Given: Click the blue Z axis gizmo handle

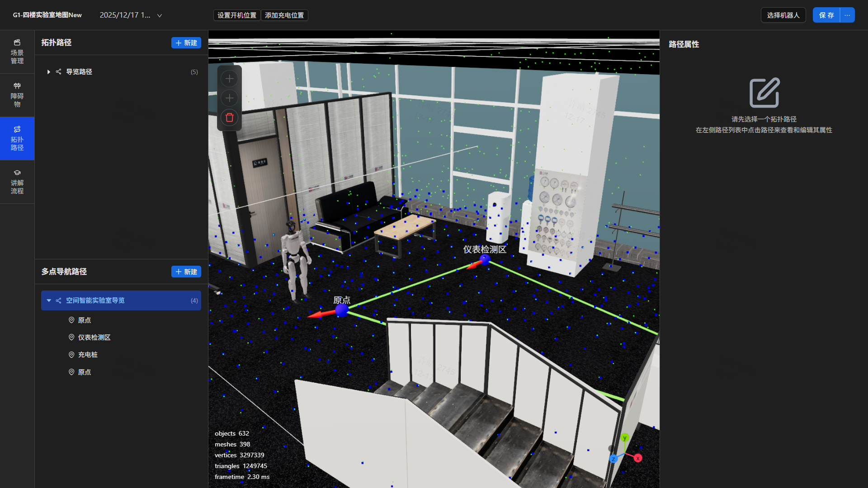Looking at the screenshot, I should coord(613,459).
